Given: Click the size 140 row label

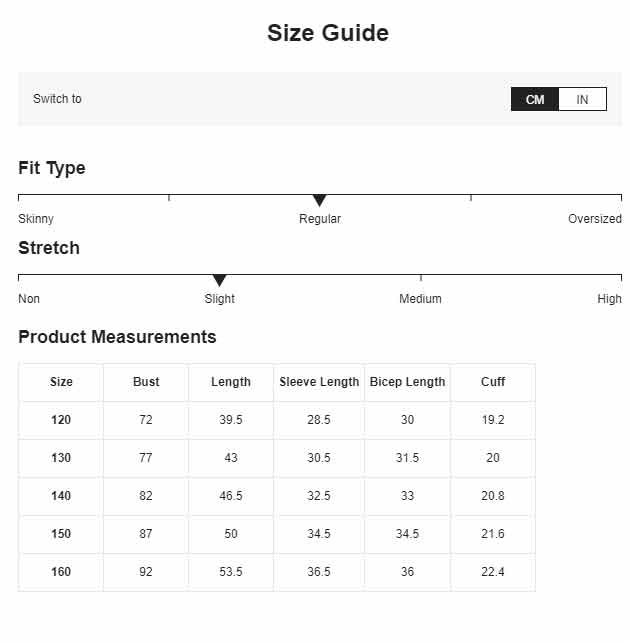Looking at the screenshot, I should pos(61,496).
